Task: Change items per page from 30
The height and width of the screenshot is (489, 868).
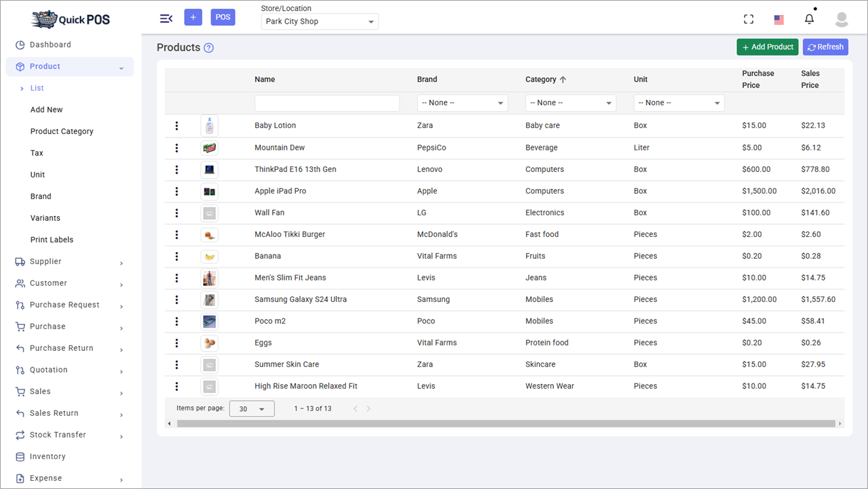Action: (x=251, y=408)
